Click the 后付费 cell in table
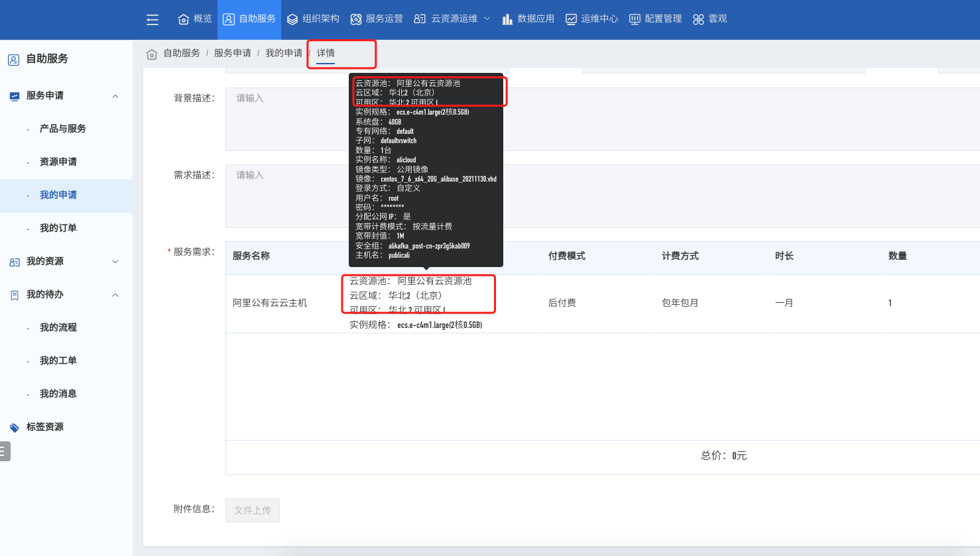Viewport: 980px width, 556px height. [562, 303]
